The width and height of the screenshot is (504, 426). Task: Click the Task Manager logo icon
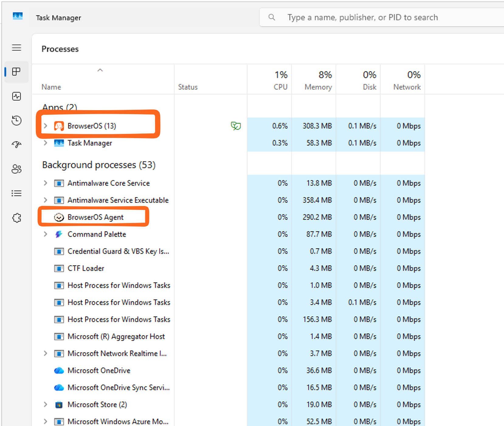pos(18,16)
